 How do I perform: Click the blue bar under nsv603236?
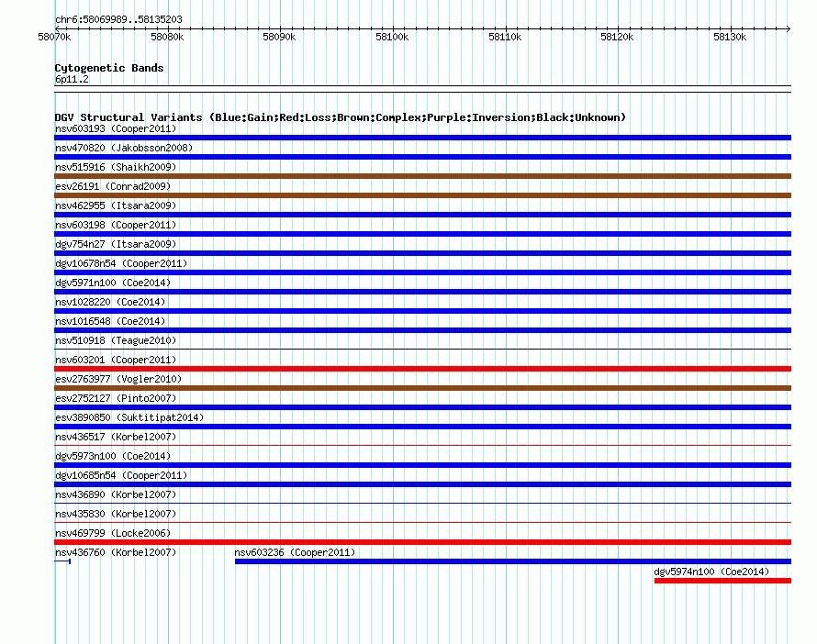pos(513,561)
